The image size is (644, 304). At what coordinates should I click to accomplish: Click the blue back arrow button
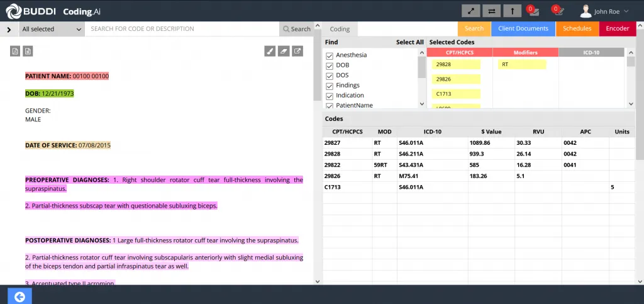(19, 296)
